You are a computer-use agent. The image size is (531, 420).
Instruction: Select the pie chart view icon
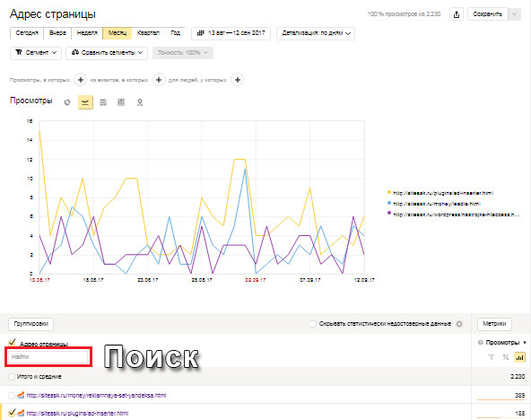click(x=67, y=102)
